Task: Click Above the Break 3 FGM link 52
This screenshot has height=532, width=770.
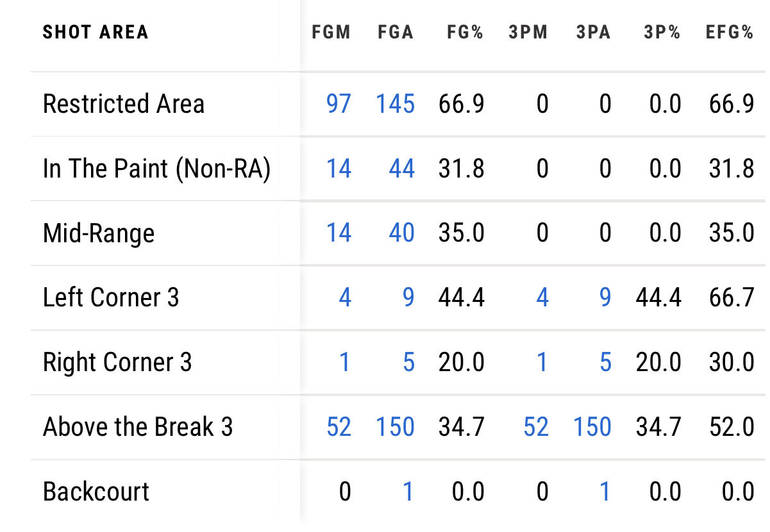Action: [339, 427]
